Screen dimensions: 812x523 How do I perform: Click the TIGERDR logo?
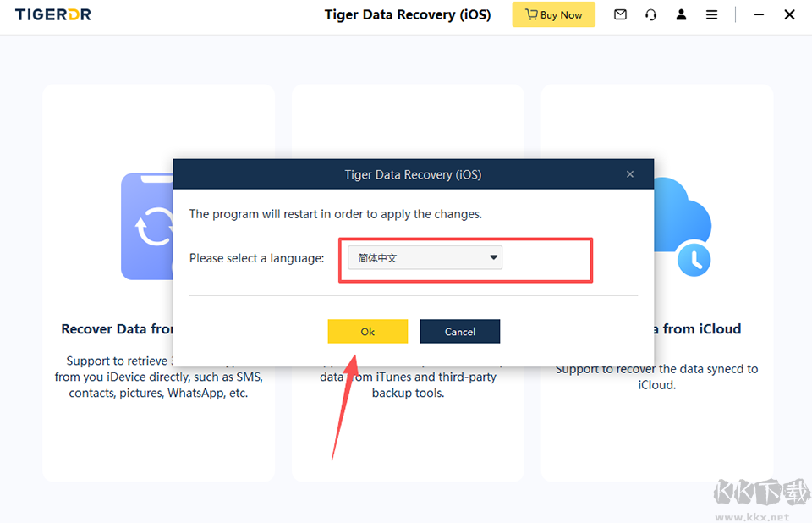click(52, 15)
